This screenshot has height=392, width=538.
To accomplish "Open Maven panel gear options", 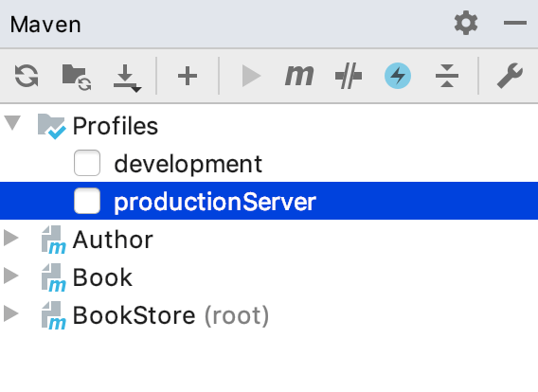I will [466, 23].
